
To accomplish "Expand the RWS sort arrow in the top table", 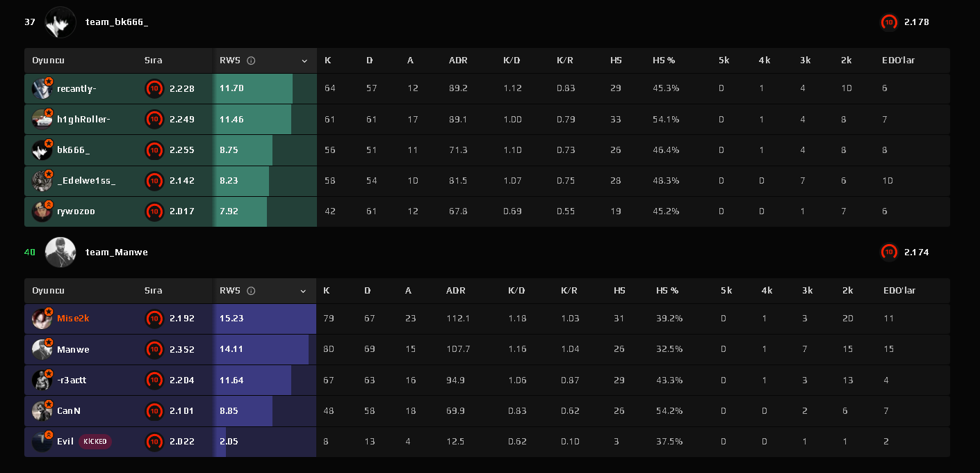I will pyautogui.click(x=304, y=61).
